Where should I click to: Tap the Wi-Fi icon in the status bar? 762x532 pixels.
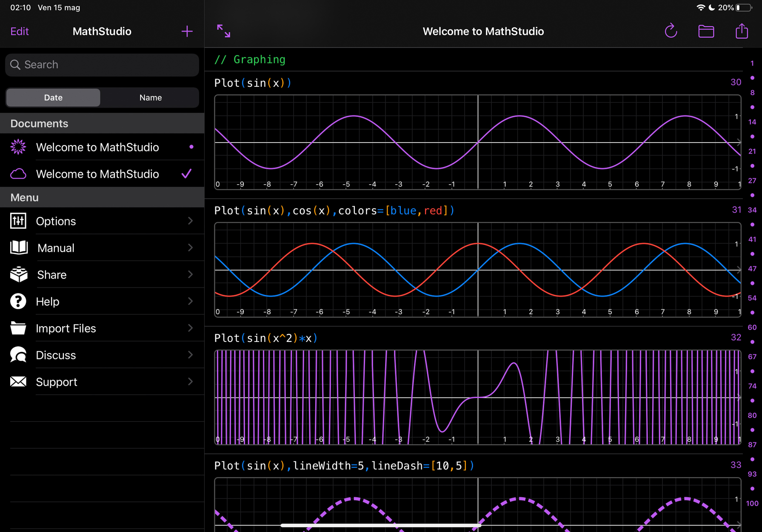pyautogui.click(x=700, y=8)
